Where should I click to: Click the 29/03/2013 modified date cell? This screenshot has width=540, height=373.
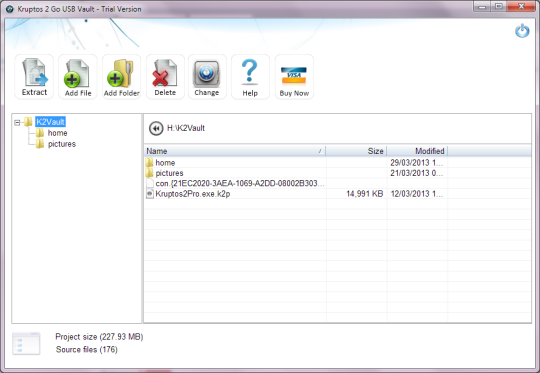pyautogui.click(x=416, y=163)
